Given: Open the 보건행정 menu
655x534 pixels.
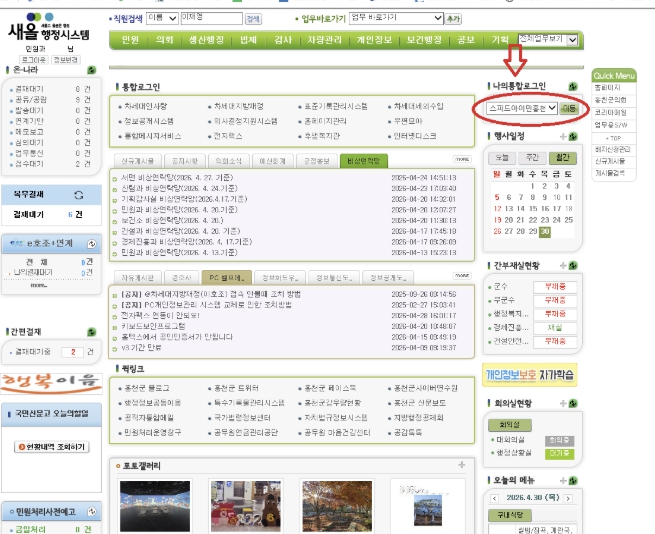Looking at the screenshot, I should tap(424, 40).
